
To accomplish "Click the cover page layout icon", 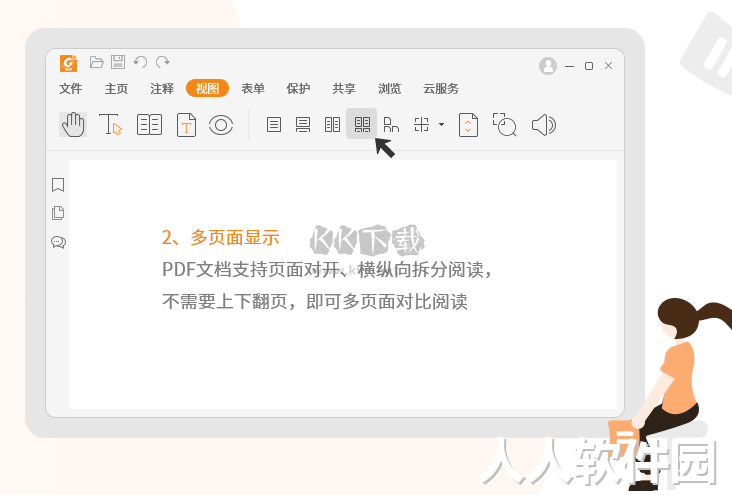I will [x=391, y=125].
